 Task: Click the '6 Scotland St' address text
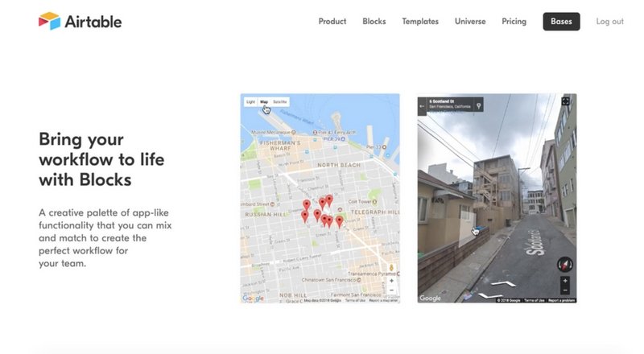coord(441,101)
